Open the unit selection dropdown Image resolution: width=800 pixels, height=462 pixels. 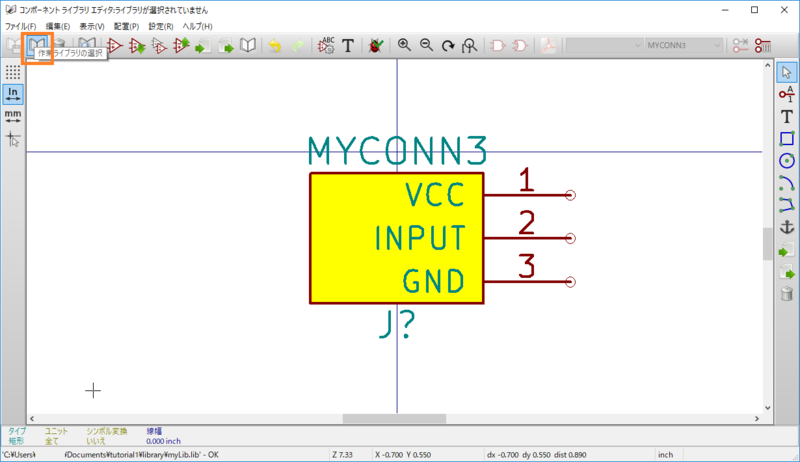click(604, 45)
